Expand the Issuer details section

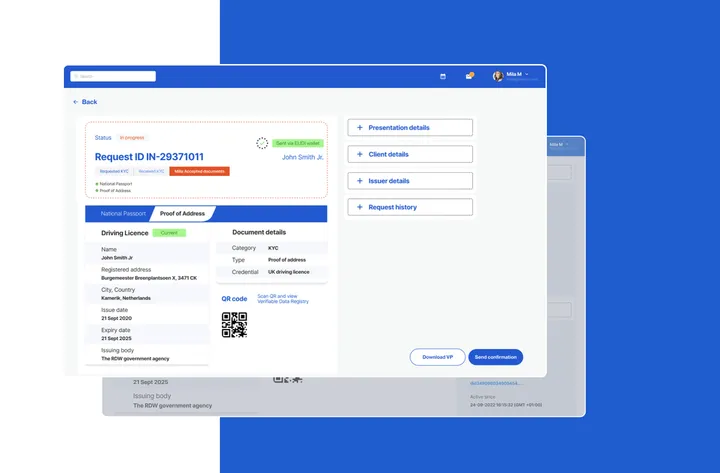410,181
